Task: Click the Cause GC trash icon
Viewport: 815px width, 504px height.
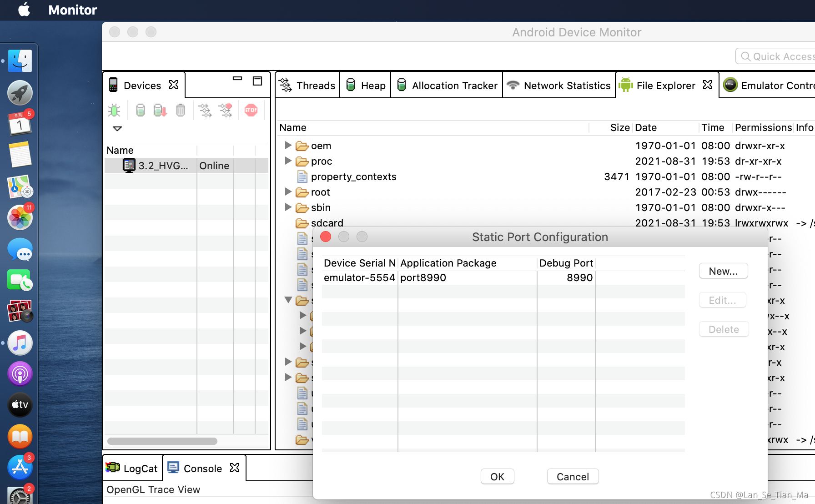Action: 181,110
